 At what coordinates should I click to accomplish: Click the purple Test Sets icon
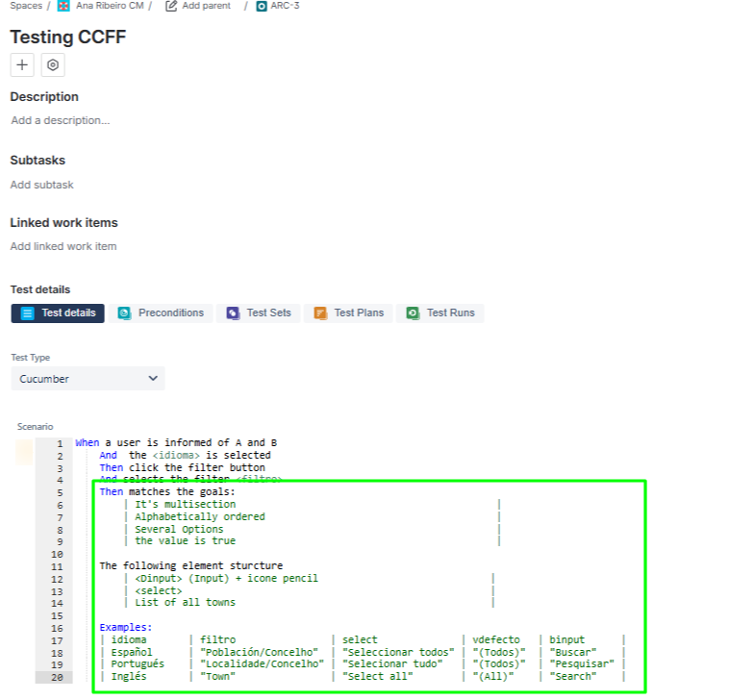tap(233, 313)
